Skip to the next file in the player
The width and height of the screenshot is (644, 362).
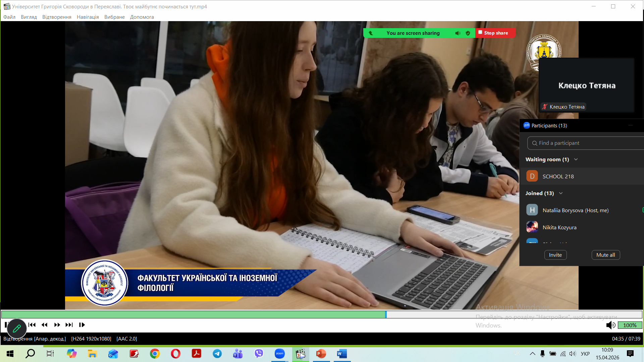tap(69, 325)
